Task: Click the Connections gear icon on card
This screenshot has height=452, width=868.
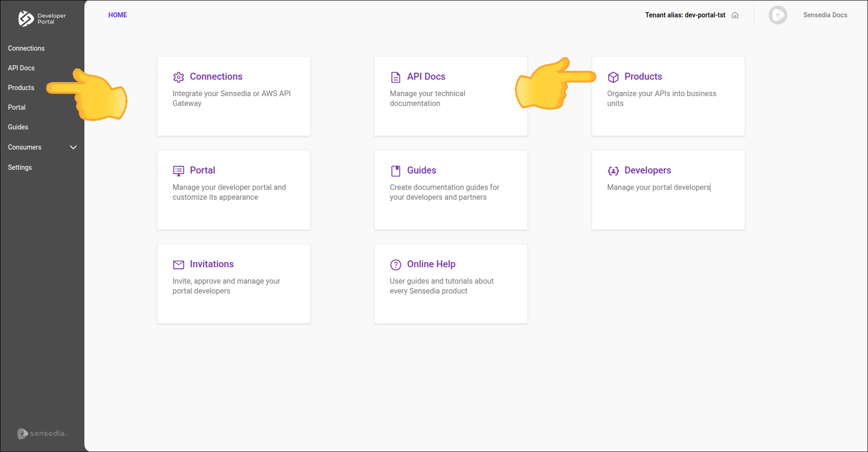Action: [179, 77]
